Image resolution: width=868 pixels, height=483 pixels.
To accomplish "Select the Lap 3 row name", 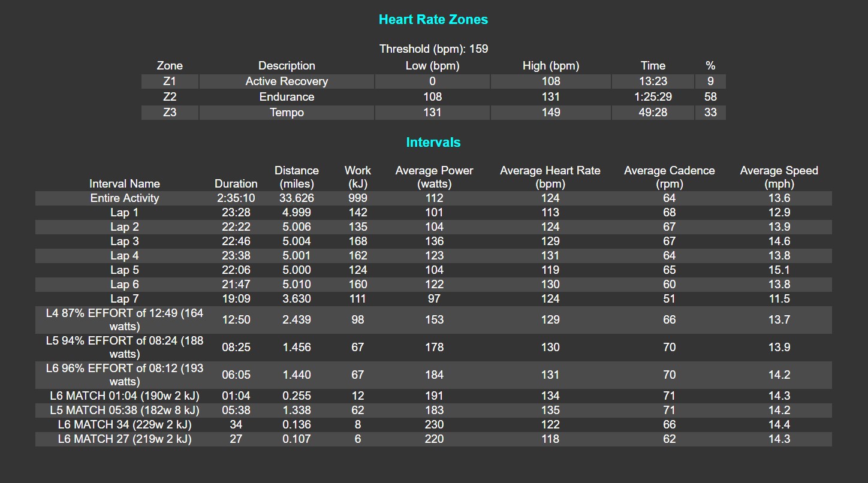I will tap(125, 242).
